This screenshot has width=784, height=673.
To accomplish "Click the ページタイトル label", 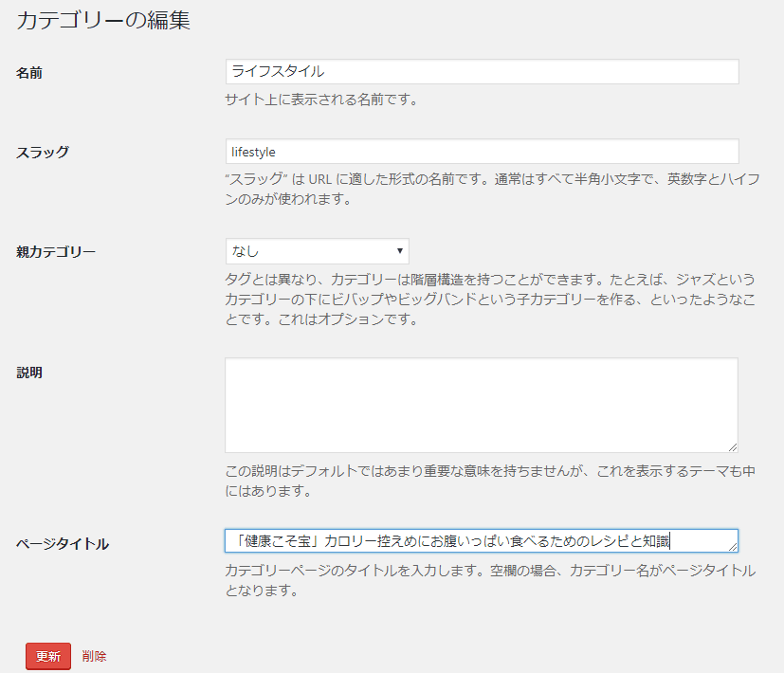I will (63, 544).
